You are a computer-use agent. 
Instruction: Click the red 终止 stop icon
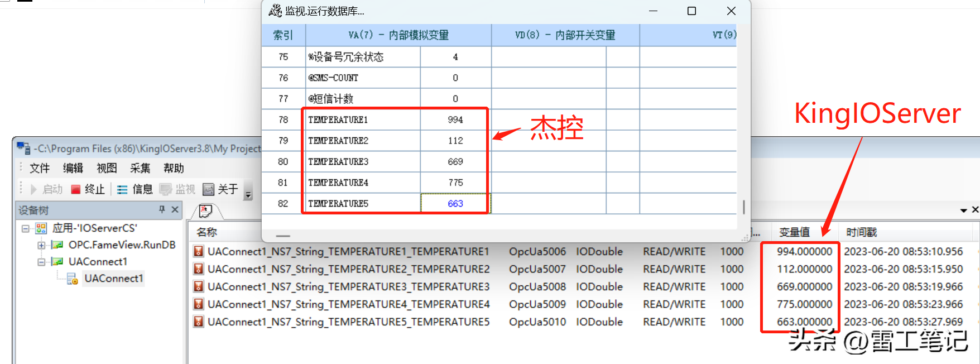(x=76, y=190)
